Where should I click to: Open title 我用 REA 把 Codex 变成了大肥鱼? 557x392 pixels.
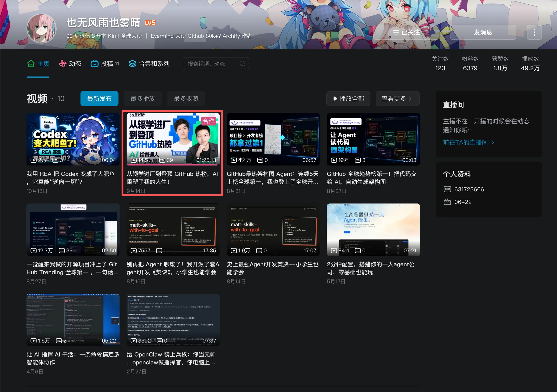pos(71,178)
